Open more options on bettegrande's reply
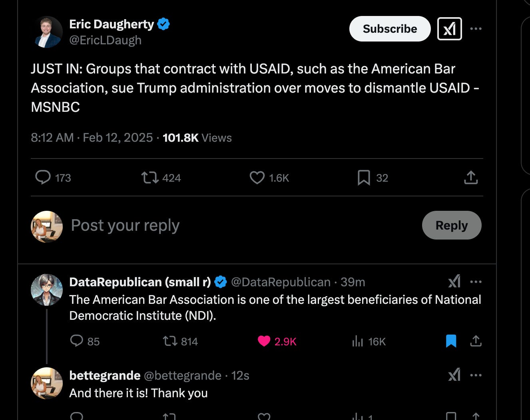Viewport: 530px width, 420px height. pyautogui.click(x=476, y=375)
